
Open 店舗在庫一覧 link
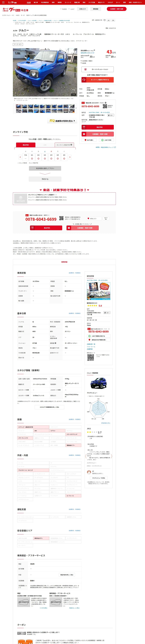91,344
